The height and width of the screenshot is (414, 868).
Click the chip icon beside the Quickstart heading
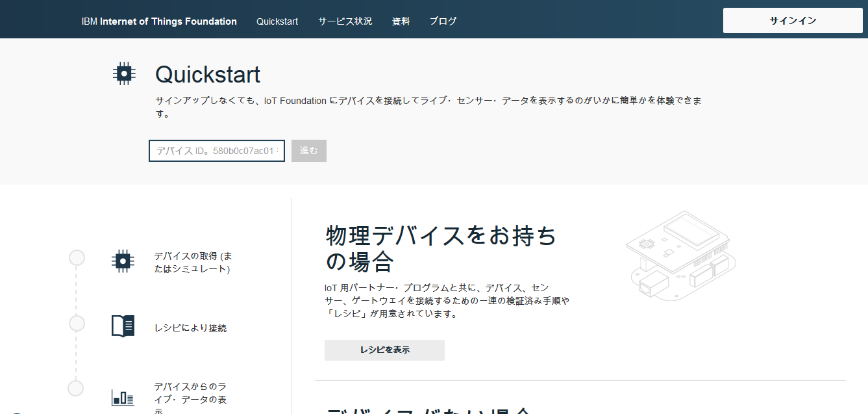(x=123, y=73)
